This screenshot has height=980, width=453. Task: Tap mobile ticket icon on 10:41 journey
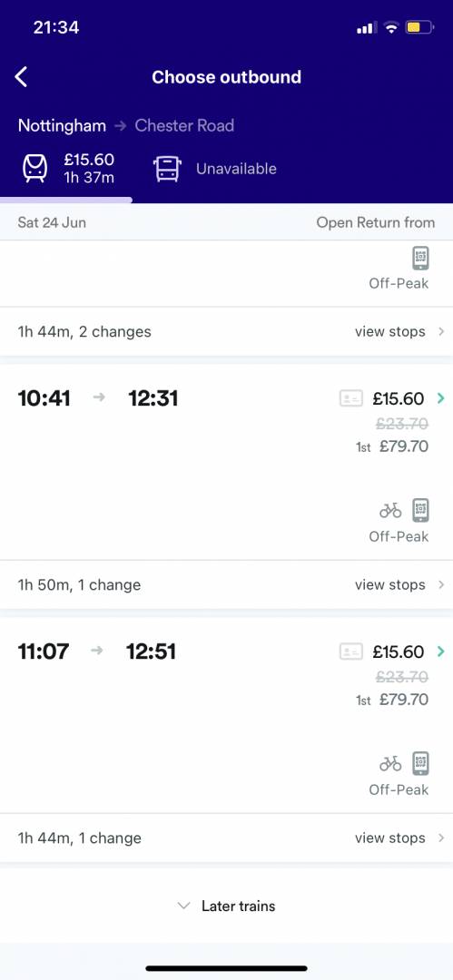pyautogui.click(x=421, y=511)
